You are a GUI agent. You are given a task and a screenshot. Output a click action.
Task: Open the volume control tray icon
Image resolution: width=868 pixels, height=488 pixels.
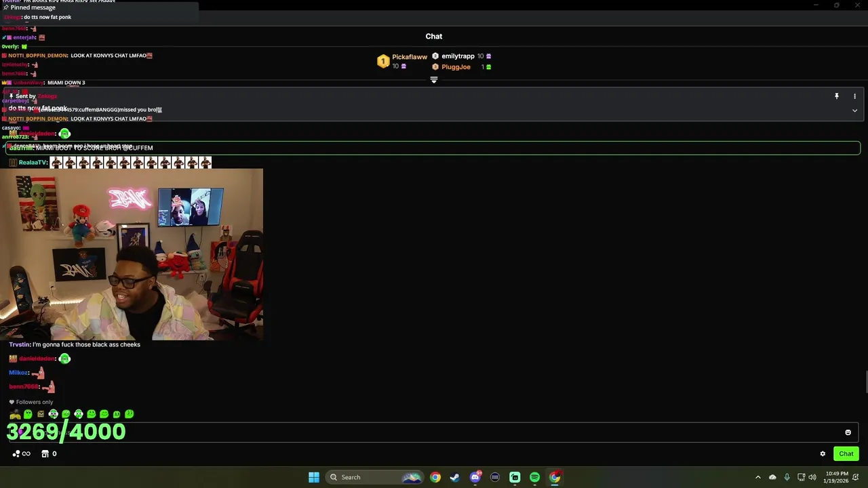click(x=812, y=477)
